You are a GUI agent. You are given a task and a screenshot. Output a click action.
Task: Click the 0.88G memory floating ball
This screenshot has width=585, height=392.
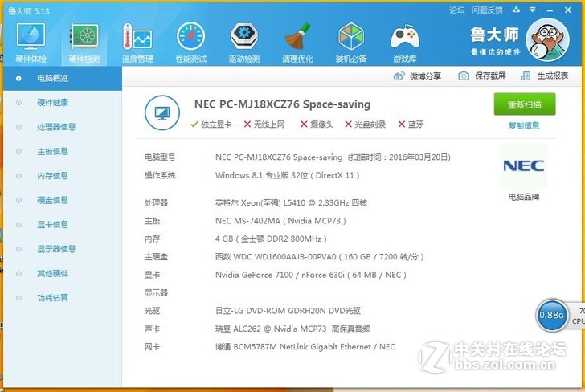pyautogui.click(x=551, y=315)
